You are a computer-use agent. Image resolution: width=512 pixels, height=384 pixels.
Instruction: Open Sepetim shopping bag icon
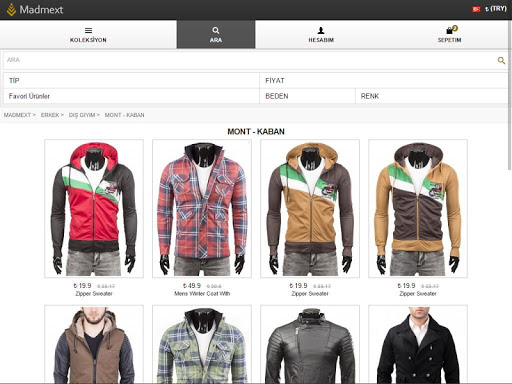tap(450, 30)
